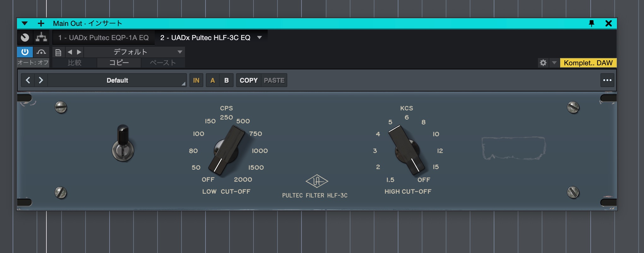Open the gear settings icon
Image resolution: width=644 pixels, height=253 pixels.
pos(543,63)
